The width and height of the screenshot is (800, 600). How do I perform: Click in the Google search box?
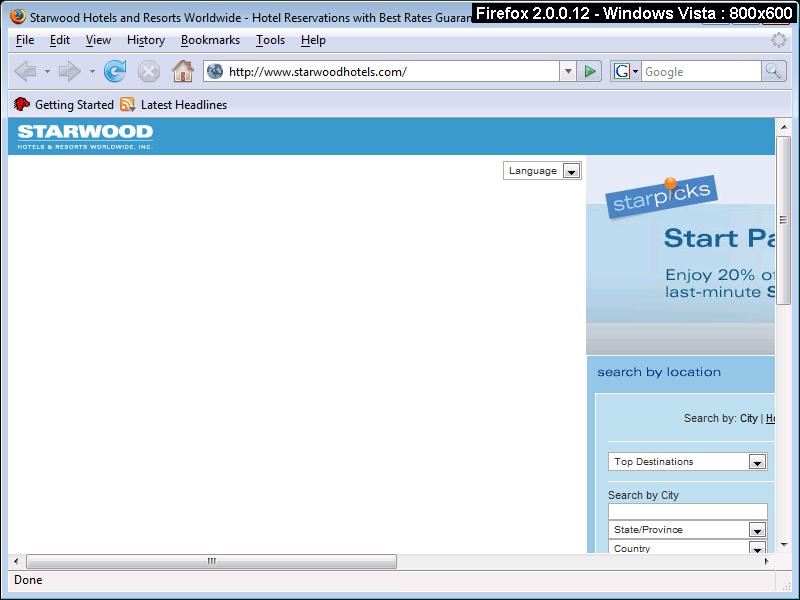[x=701, y=71]
